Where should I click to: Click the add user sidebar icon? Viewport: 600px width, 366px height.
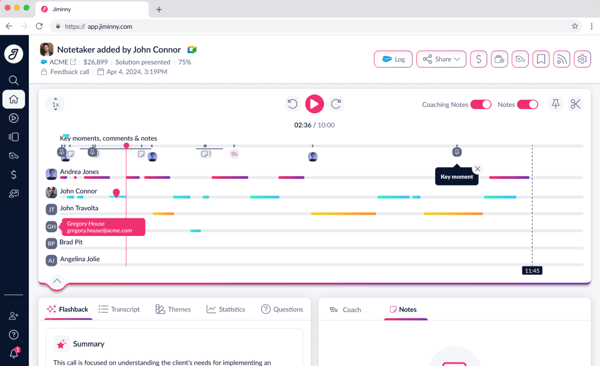pyautogui.click(x=13, y=316)
